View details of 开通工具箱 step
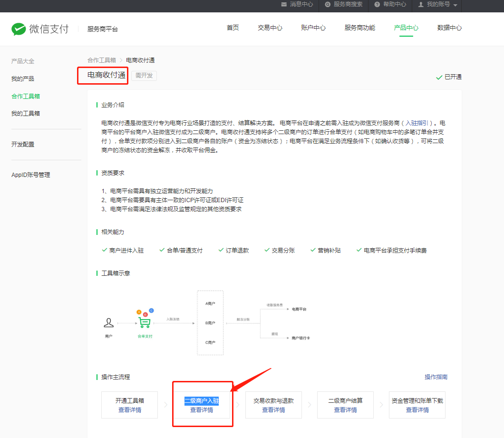504x438 pixels. [x=129, y=410]
